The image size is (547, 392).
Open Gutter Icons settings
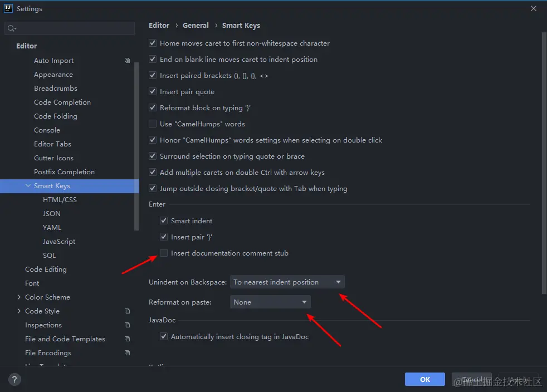point(53,158)
